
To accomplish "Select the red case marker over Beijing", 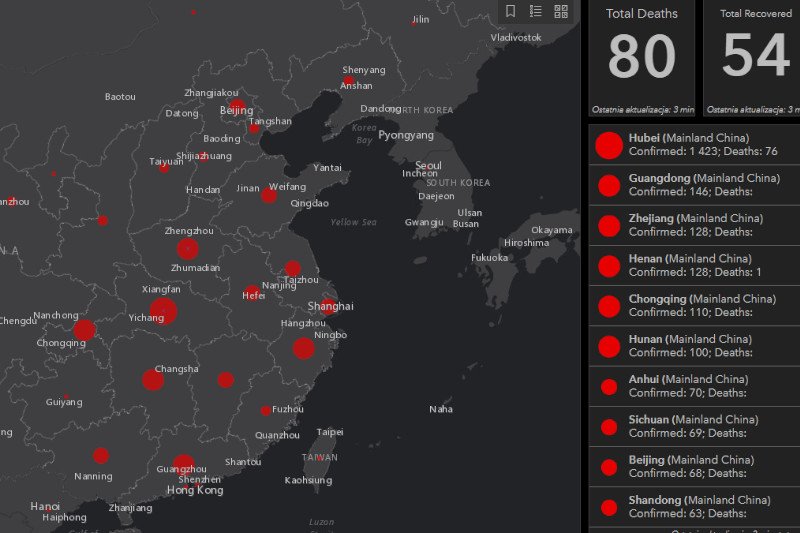I will click(x=237, y=106).
